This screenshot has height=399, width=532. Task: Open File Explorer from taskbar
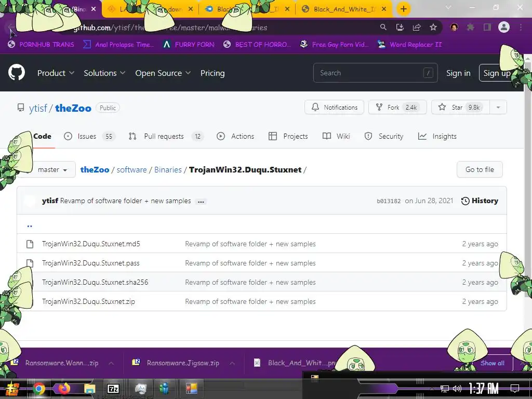pos(89,389)
